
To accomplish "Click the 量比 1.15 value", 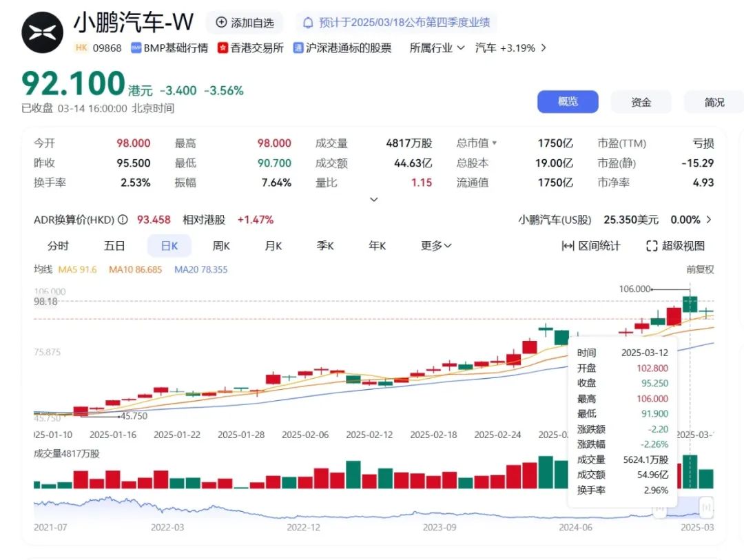I will point(422,183).
